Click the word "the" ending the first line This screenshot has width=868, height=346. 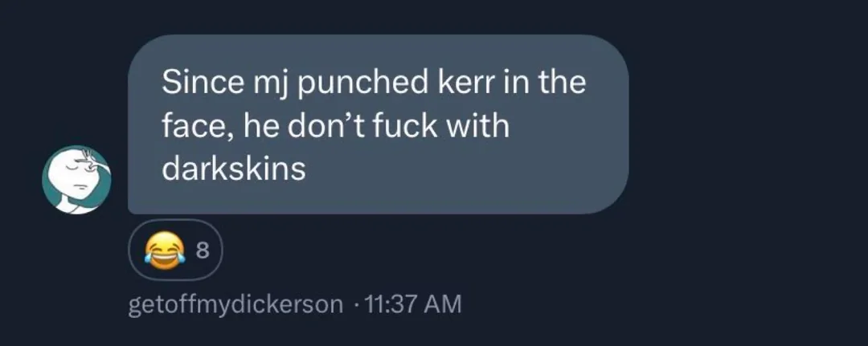point(561,83)
